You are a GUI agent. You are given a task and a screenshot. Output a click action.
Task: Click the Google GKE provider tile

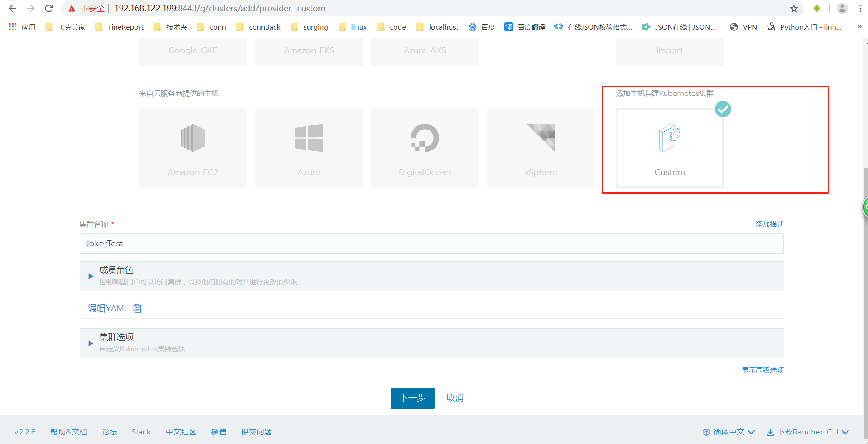192,50
